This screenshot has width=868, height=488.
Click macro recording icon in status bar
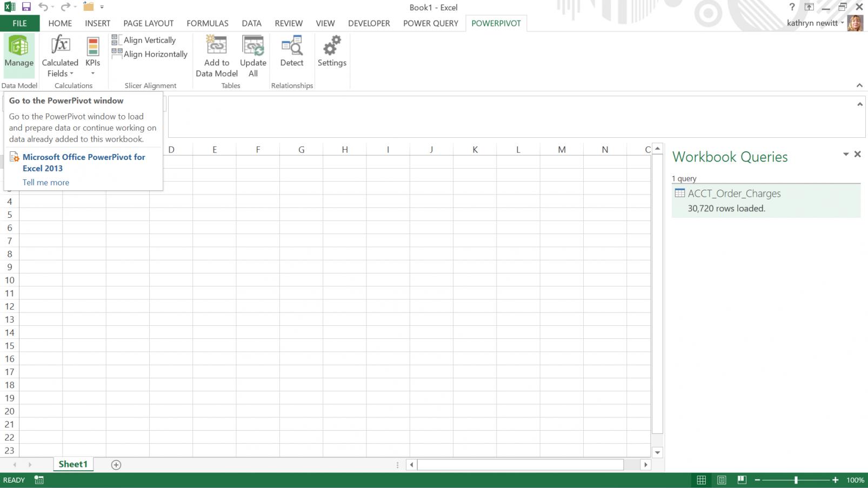point(39,480)
